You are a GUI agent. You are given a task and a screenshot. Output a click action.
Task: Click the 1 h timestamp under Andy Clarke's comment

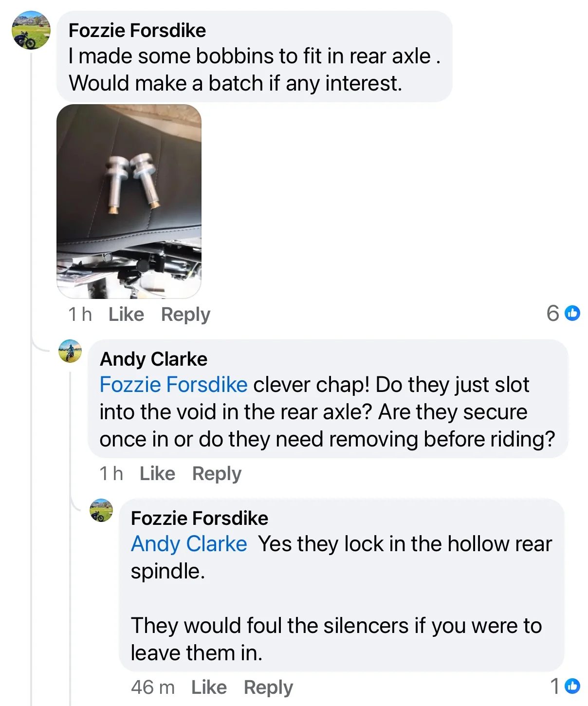pyautogui.click(x=111, y=474)
